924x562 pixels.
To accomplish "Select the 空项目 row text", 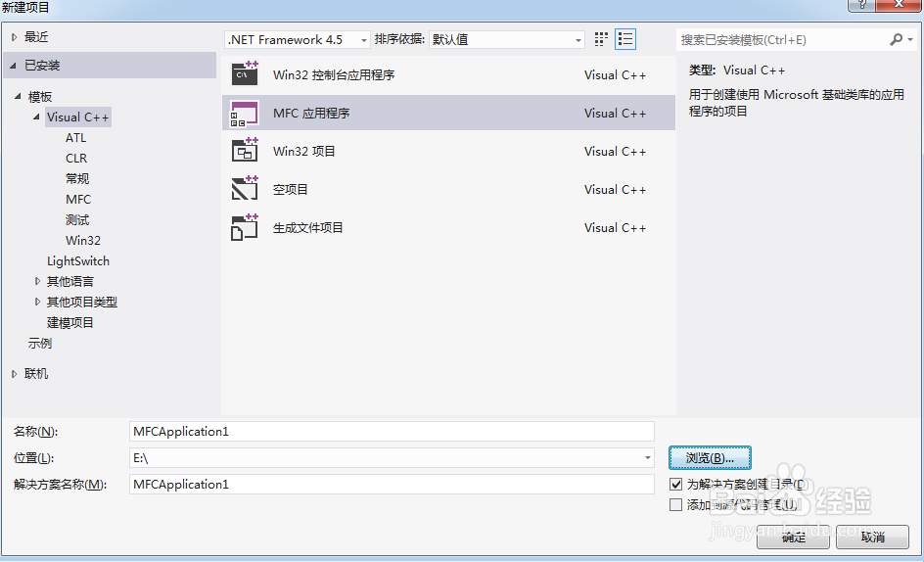I will click(x=290, y=189).
